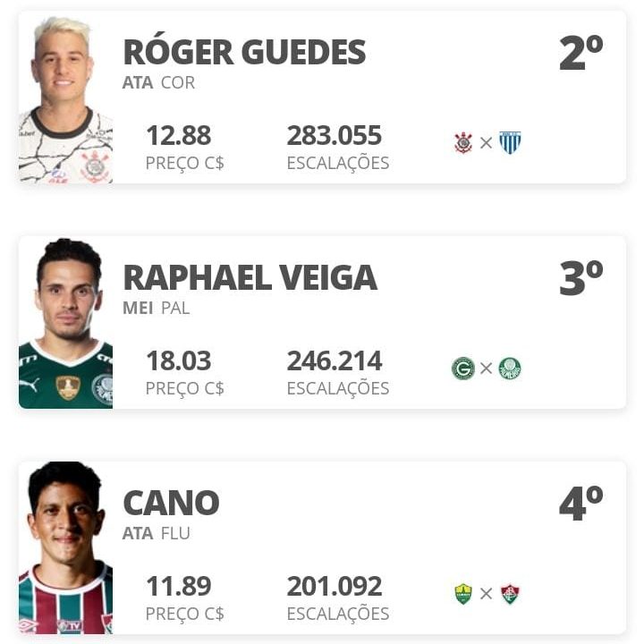Click the 201.092 escalações count
Screen dimensions: 644x644
coord(335,586)
